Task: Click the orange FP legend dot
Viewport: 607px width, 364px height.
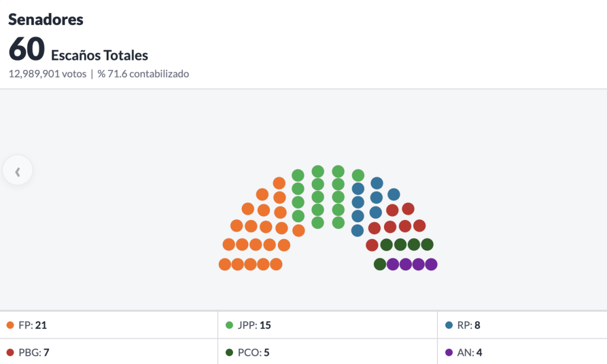Action: pos(10,325)
